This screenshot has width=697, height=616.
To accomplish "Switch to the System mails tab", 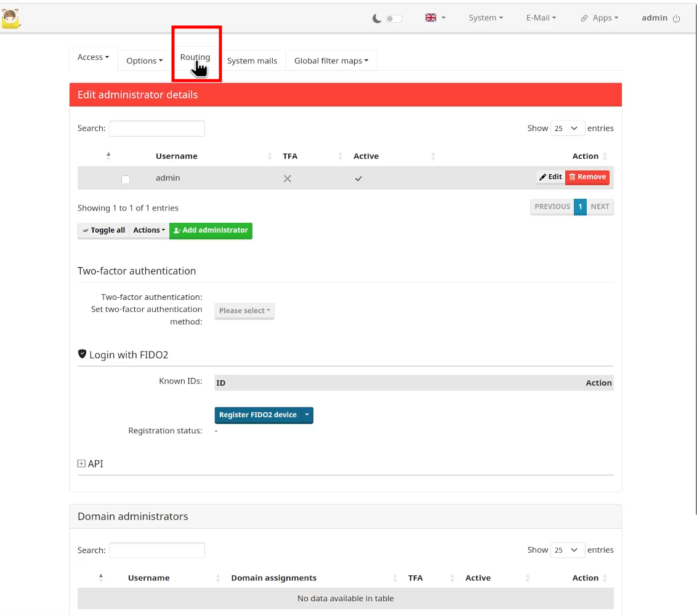I will (x=252, y=61).
